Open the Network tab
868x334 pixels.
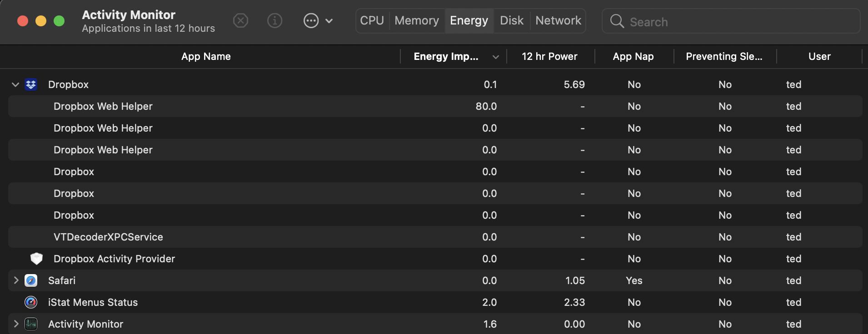coord(558,21)
